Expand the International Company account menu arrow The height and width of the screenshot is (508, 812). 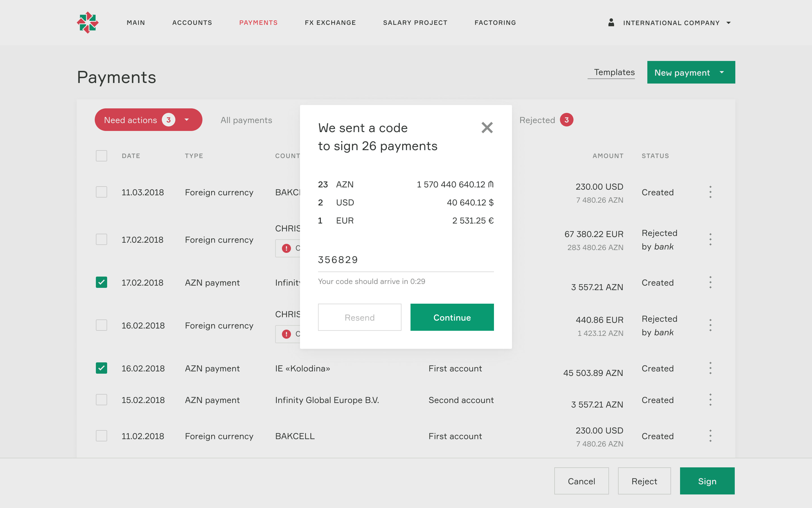point(729,23)
